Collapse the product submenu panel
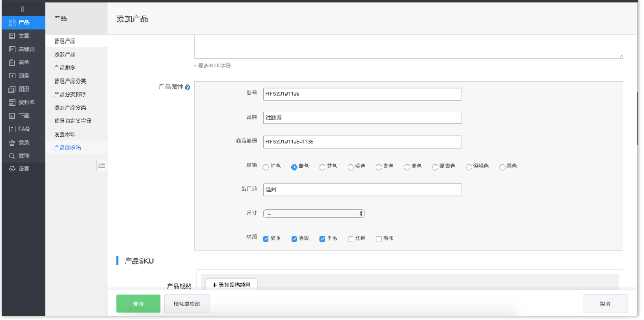 (101, 166)
